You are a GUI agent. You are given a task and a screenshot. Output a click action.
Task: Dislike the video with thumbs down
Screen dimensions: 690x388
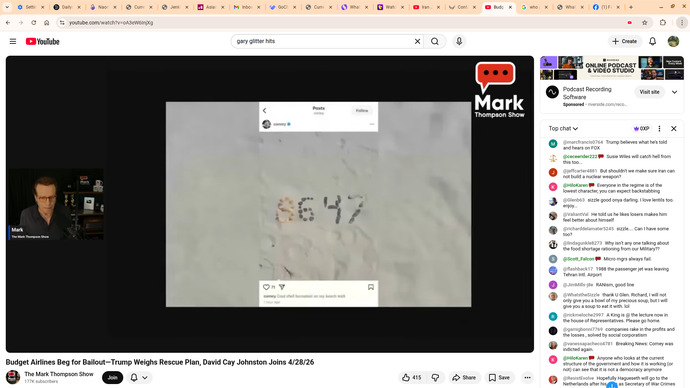click(x=435, y=377)
